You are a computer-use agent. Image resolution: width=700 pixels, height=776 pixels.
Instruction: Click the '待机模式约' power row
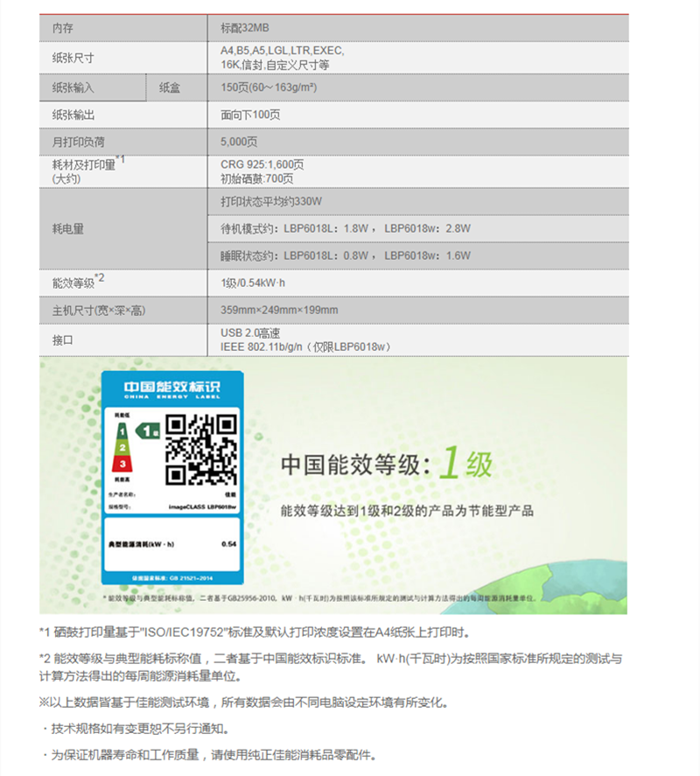[418, 228]
